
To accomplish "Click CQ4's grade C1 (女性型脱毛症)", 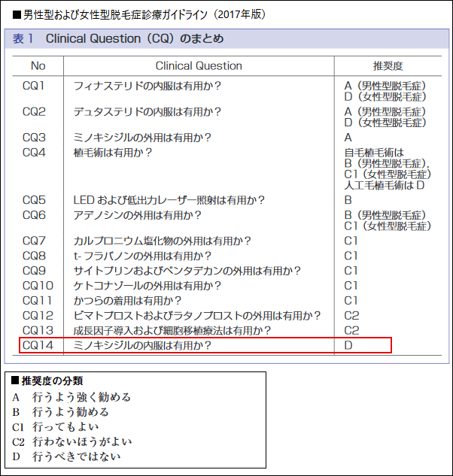I will pos(388,174).
